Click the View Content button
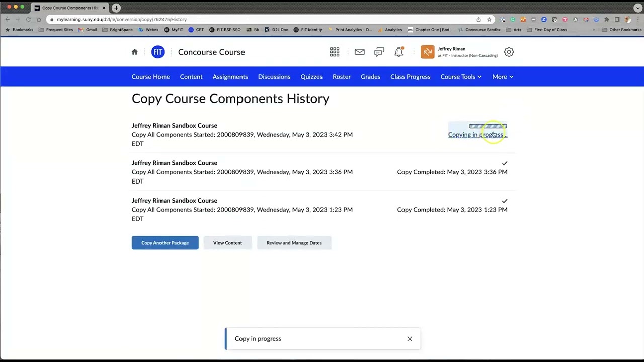The height and width of the screenshot is (362, 644). pos(227,243)
